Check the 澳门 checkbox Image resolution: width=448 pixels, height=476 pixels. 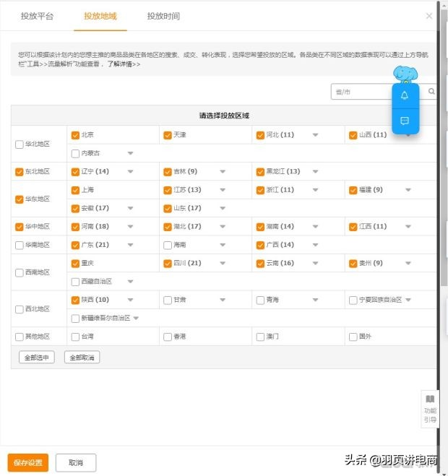[x=260, y=337]
